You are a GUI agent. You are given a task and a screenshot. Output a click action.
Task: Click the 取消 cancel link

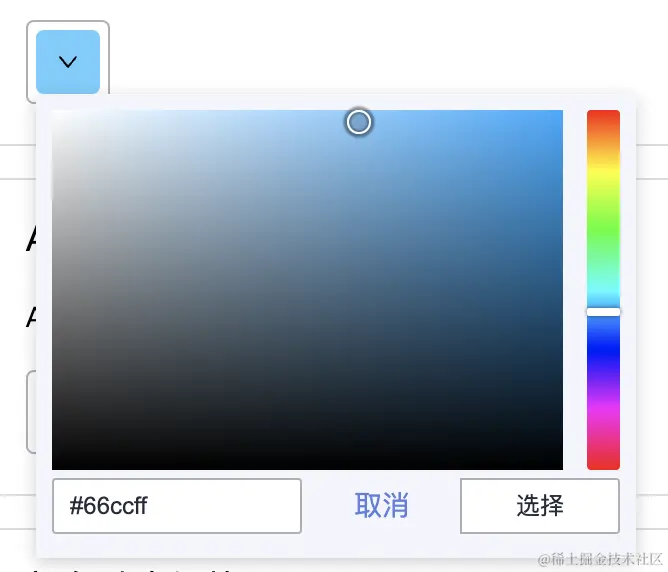[381, 506]
